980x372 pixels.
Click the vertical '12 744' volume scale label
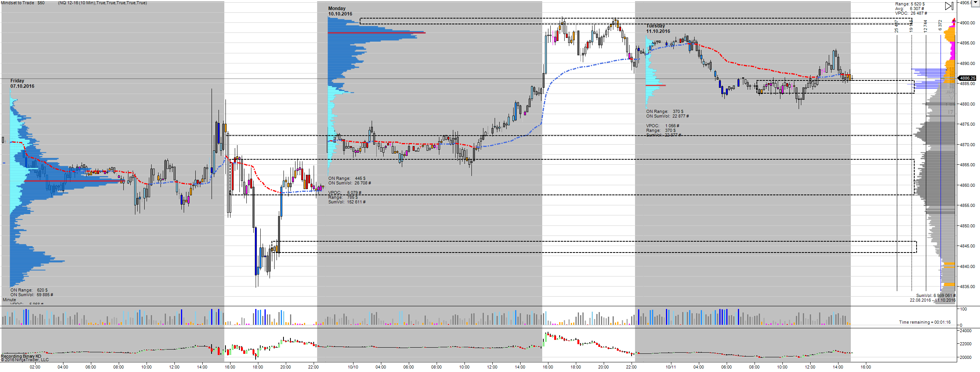(925, 26)
